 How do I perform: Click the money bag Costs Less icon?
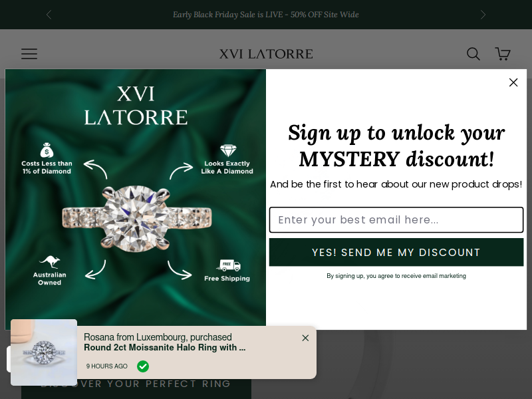tap(47, 150)
